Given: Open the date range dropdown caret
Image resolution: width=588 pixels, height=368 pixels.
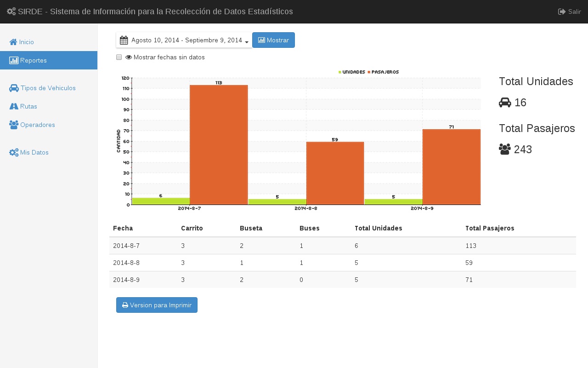Looking at the screenshot, I should coord(247,42).
